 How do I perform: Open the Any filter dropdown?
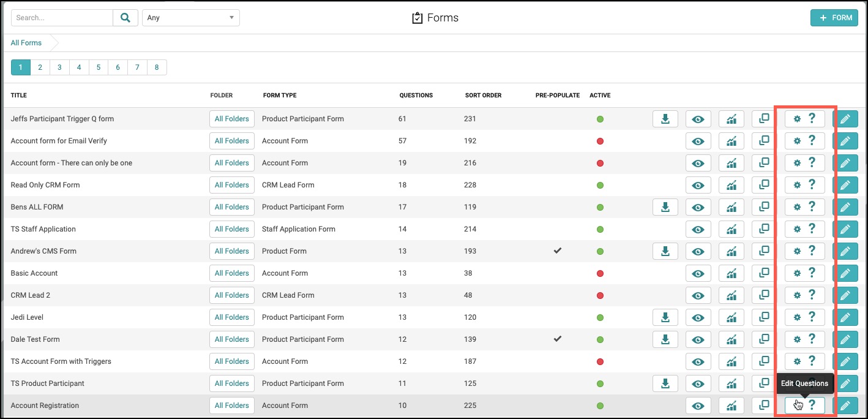(191, 18)
